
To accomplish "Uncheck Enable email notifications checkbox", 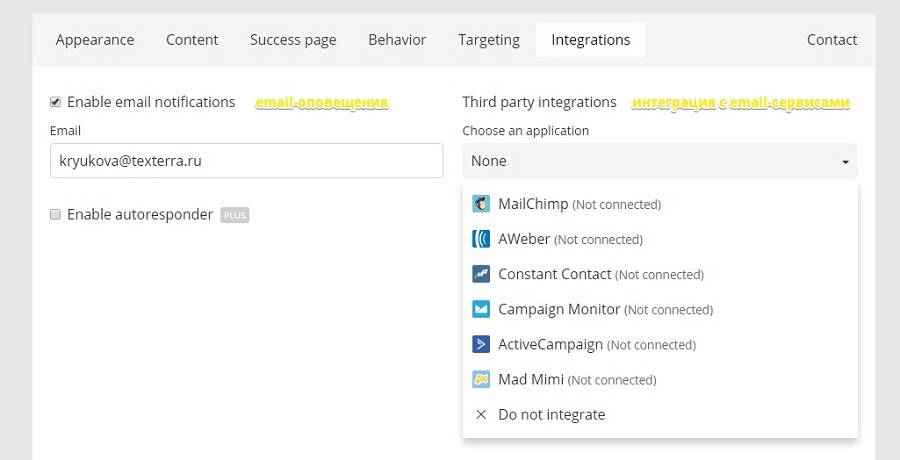I will click(55, 102).
